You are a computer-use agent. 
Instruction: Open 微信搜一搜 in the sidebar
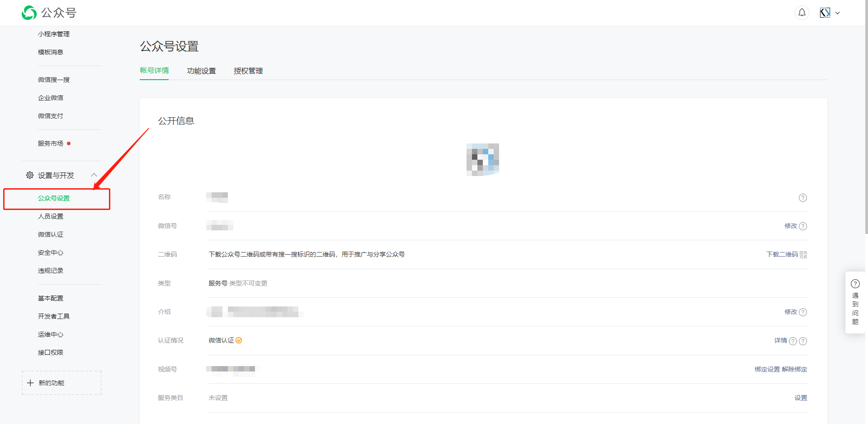click(x=54, y=80)
